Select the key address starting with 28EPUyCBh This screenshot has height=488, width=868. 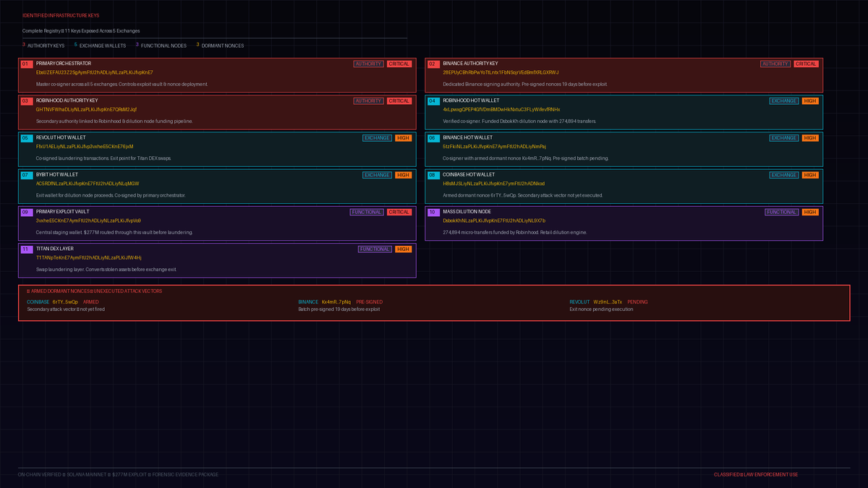[x=501, y=72]
